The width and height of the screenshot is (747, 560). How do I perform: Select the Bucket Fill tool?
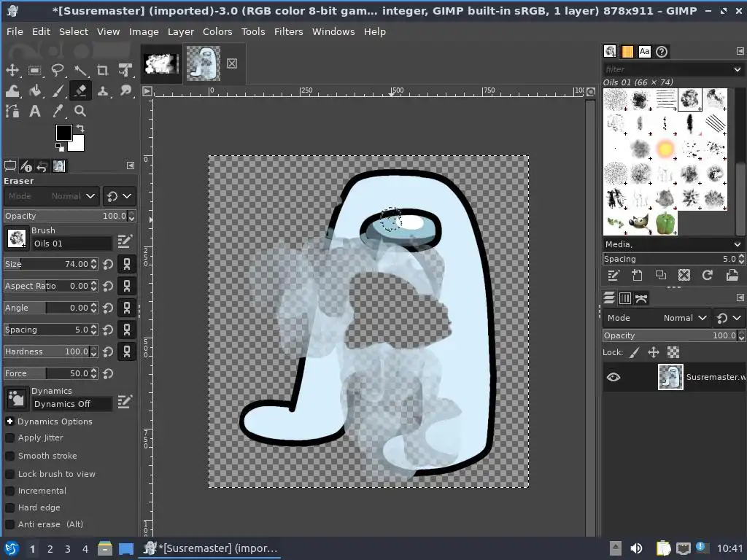tap(35, 90)
